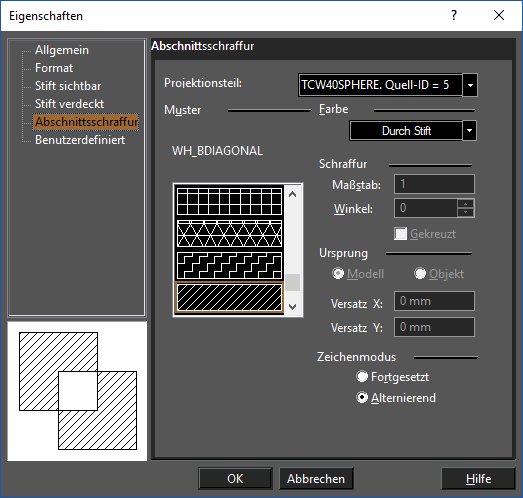Open Hilfe for this dialog
The height and width of the screenshot is (498, 523).
pyautogui.click(x=478, y=479)
